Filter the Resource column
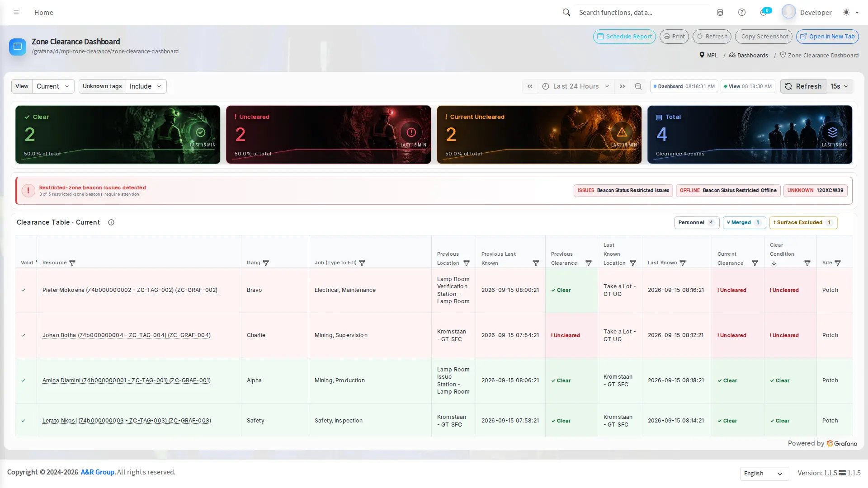This screenshot has height=488, width=868. (x=72, y=263)
